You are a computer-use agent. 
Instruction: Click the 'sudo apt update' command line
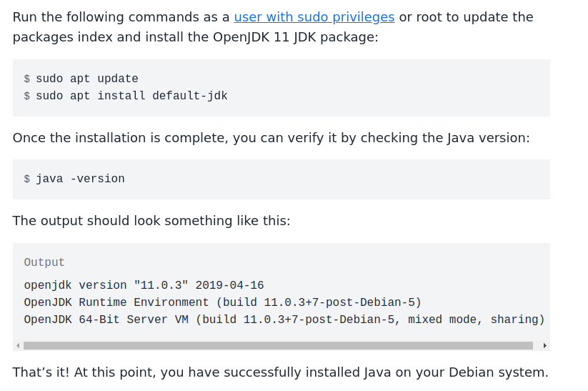pyautogui.click(x=86, y=79)
